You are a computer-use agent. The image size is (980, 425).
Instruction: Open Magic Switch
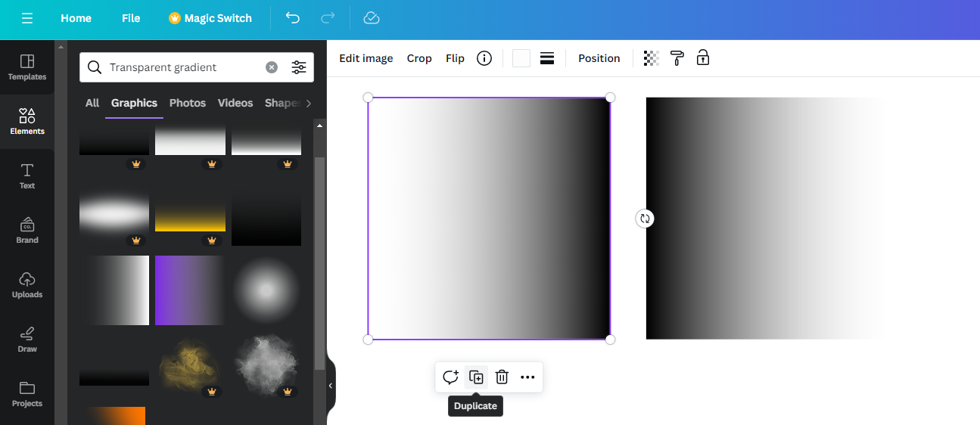point(210,18)
